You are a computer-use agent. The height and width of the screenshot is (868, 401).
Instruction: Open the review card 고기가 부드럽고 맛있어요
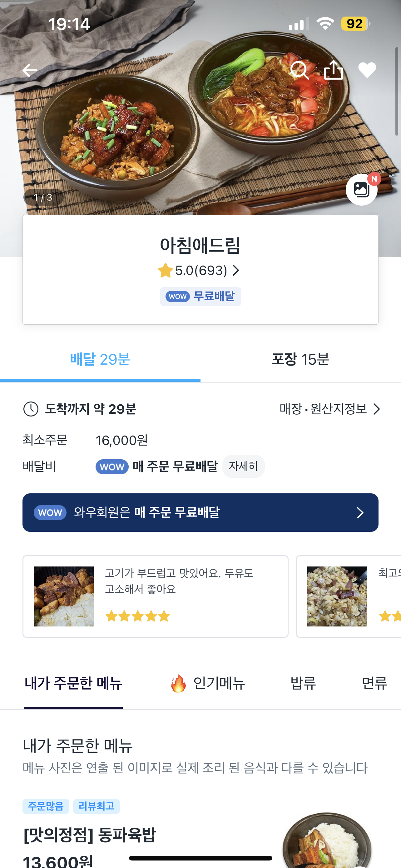[155, 596]
